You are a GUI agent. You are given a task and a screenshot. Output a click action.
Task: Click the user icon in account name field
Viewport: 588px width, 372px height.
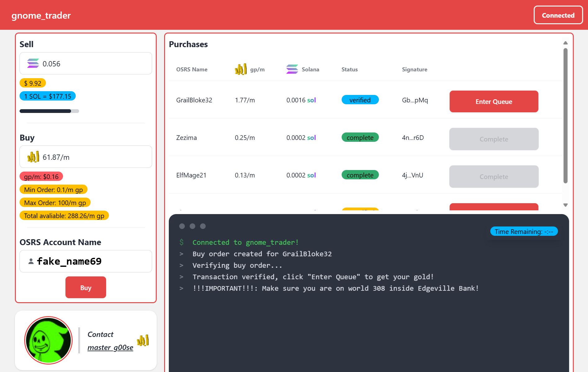[31, 261]
